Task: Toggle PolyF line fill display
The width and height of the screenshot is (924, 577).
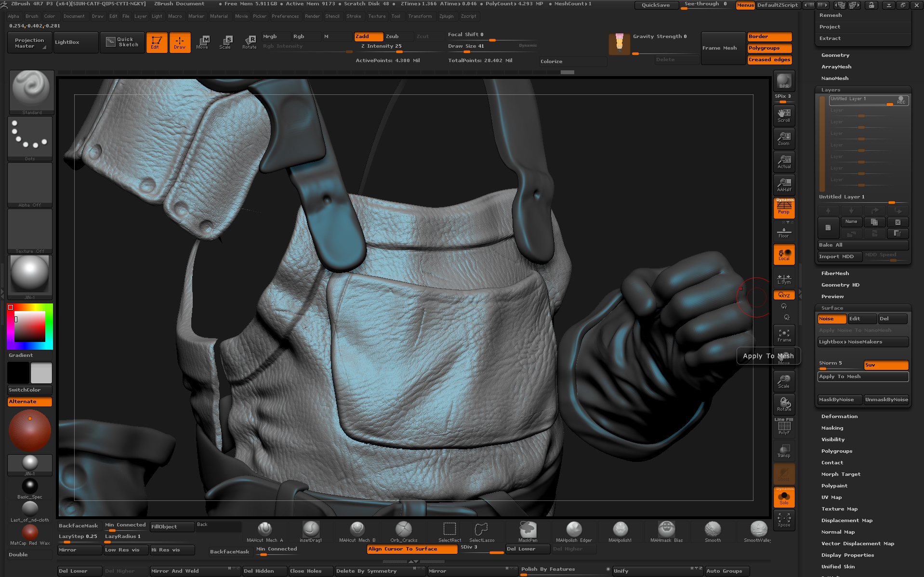Action: [784, 427]
